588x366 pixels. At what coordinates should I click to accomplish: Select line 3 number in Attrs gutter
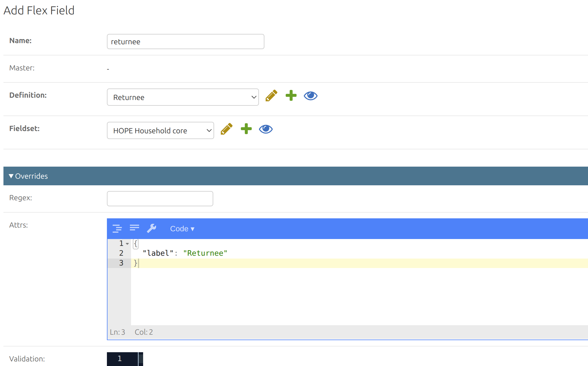pyautogui.click(x=121, y=263)
